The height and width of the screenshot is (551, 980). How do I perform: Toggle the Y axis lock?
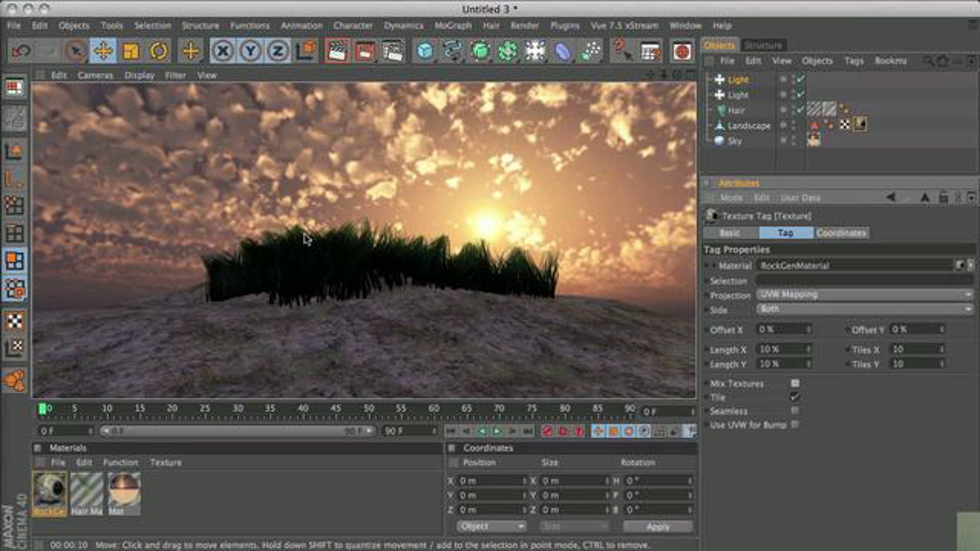tap(250, 51)
